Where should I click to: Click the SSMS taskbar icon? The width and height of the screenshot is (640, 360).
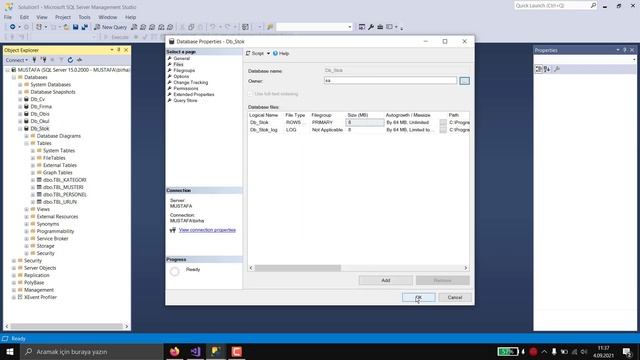pyautogui.click(x=216, y=351)
